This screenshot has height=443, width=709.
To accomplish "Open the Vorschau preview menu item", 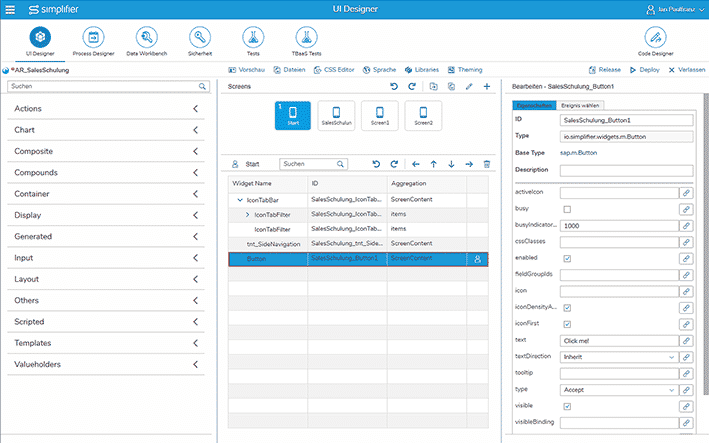I will tap(246, 70).
